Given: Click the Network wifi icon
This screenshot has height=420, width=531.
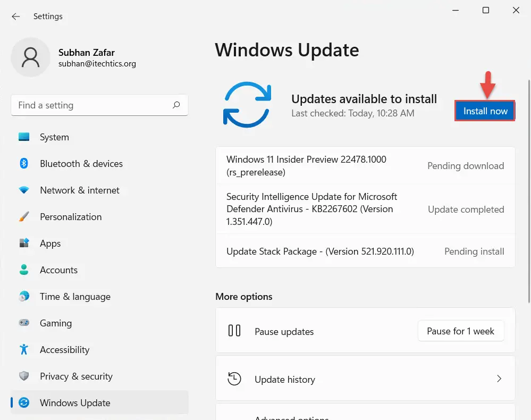Looking at the screenshot, I should point(24,190).
